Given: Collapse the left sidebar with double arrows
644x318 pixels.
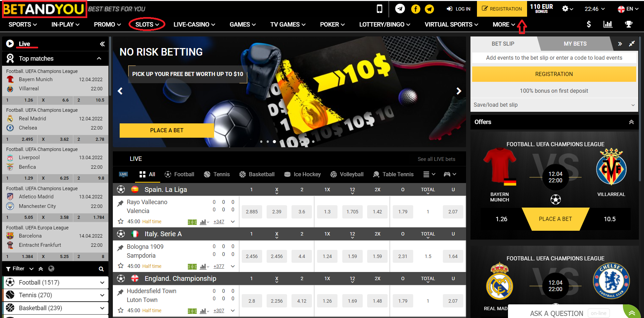Looking at the screenshot, I should click(102, 44).
